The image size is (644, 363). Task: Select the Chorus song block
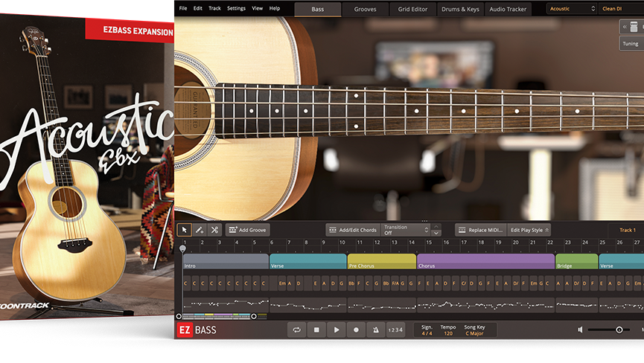point(485,261)
